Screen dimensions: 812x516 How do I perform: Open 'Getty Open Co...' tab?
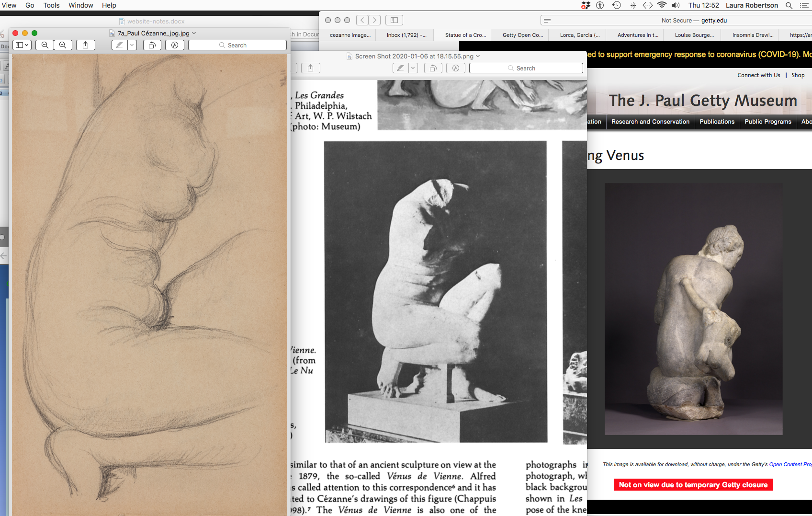click(x=523, y=35)
